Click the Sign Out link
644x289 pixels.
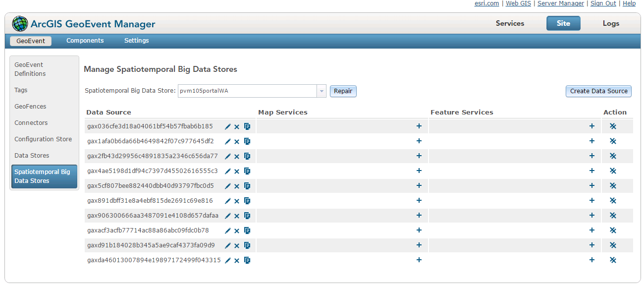pos(603,3)
